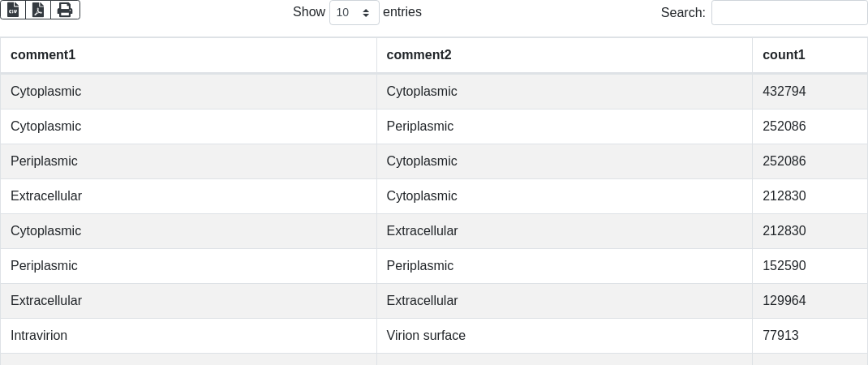Viewport: 868px width, 365px height.
Task: Click the Intravirion cell
Action: pos(39,335)
